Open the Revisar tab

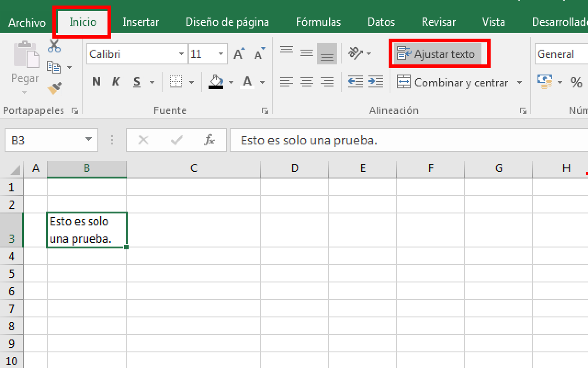tap(438, 22)
